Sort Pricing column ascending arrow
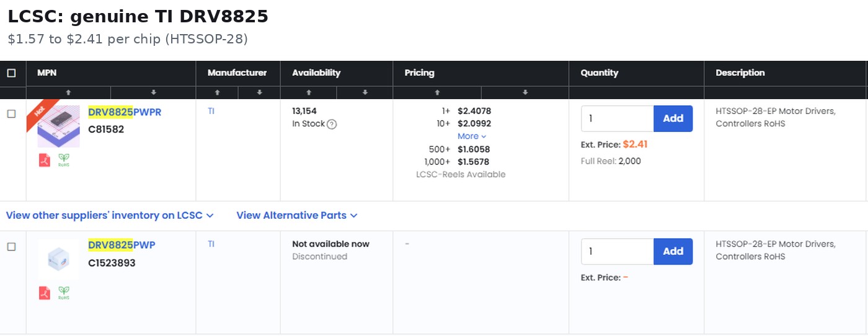Image resolution: width=868 pixels, height=336 pixels. [x=437, y=92]
